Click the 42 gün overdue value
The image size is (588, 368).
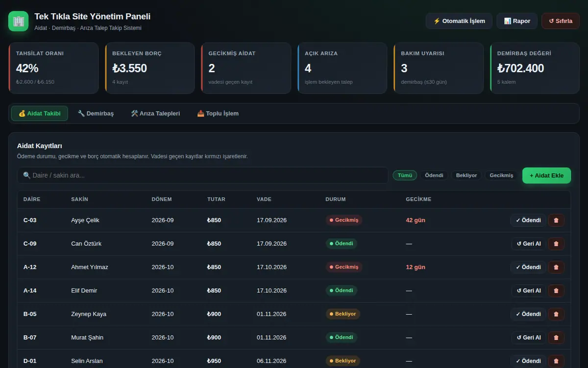(x=416, y=220)
